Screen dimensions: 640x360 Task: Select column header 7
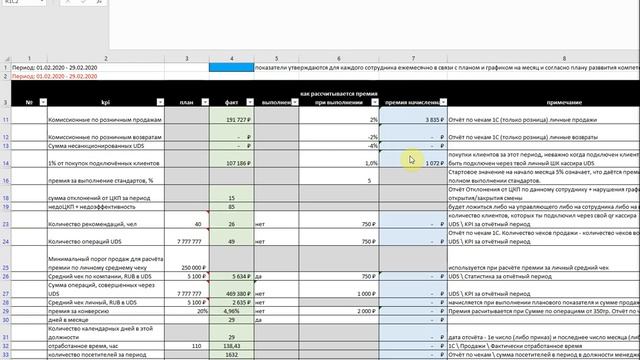click(x=413, y=59)
